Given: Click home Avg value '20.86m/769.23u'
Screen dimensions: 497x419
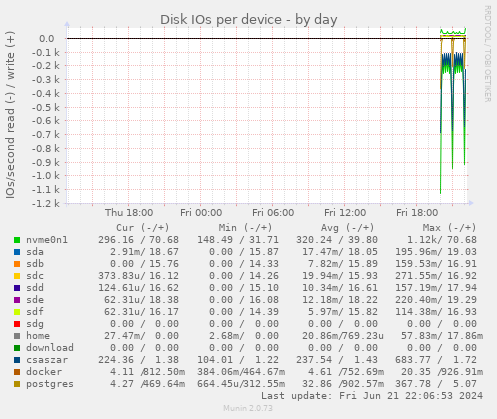Looking at the screenshot, I should point(343,336).
